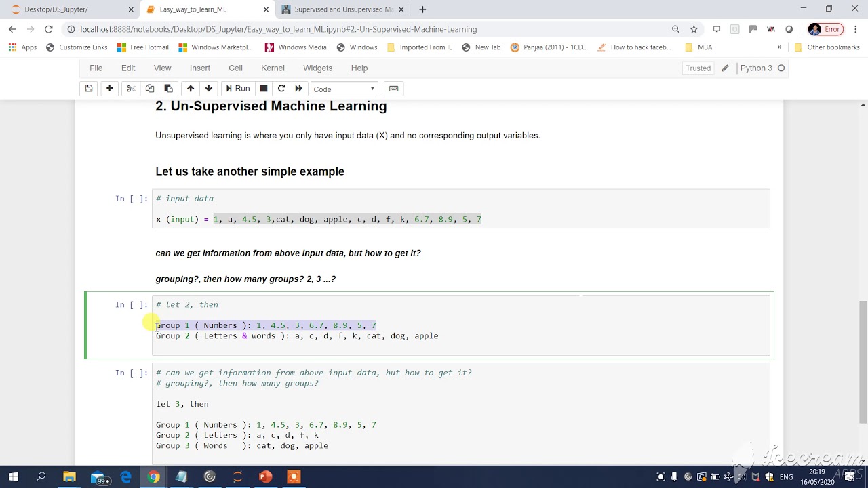Screen dimensions: 868x488
Task: Click into the '# input data' code cell
Action: 461,209
